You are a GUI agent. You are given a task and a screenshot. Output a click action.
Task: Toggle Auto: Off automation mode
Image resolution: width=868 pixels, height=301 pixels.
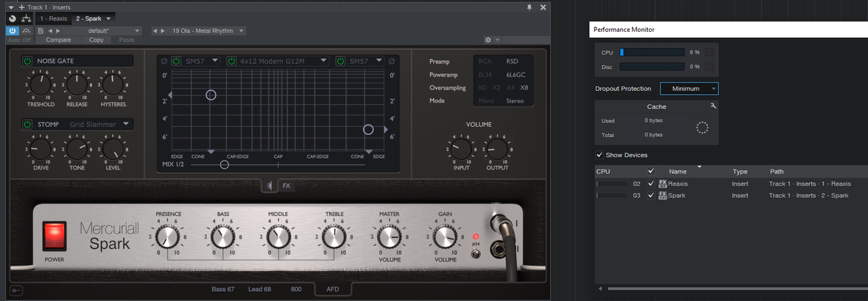(x=19, y=40)
